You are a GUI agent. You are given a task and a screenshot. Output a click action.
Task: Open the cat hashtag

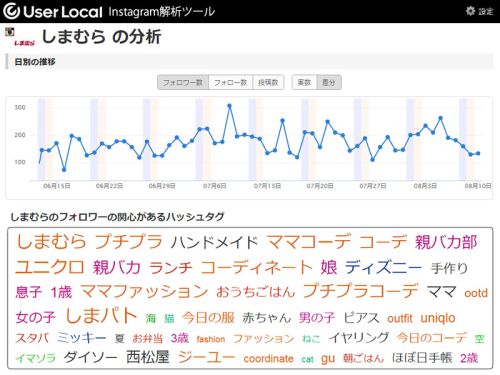click(307, 359)
